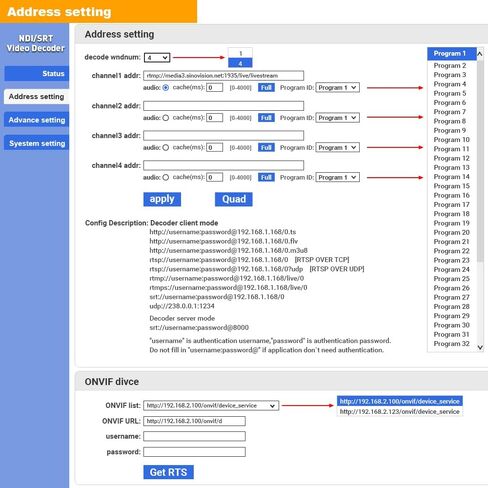Click the apply button
This screenshot has width=488, height=488.
162,199
